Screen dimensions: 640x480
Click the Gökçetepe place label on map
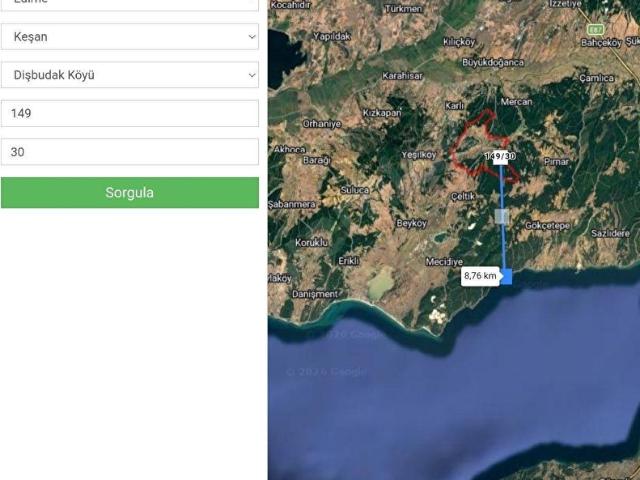point(548,226)
